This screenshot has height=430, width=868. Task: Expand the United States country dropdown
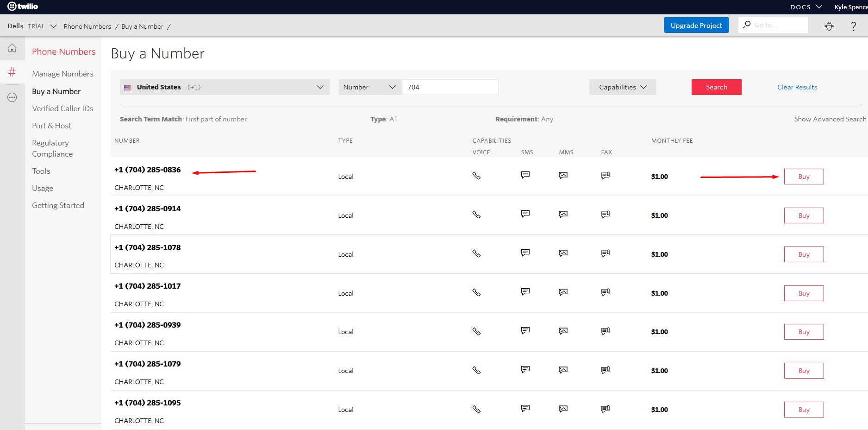225,87
